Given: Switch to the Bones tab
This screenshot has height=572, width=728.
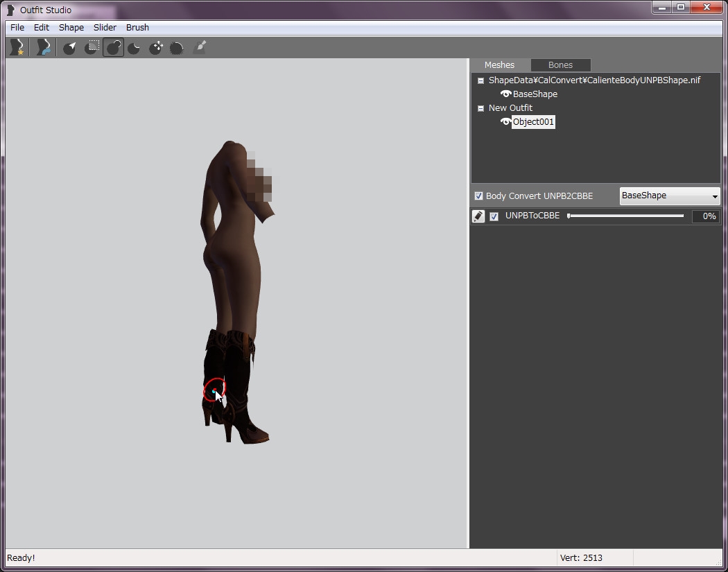Looking at the screenshot, I should pyautogui.click(x=560, y=65).
